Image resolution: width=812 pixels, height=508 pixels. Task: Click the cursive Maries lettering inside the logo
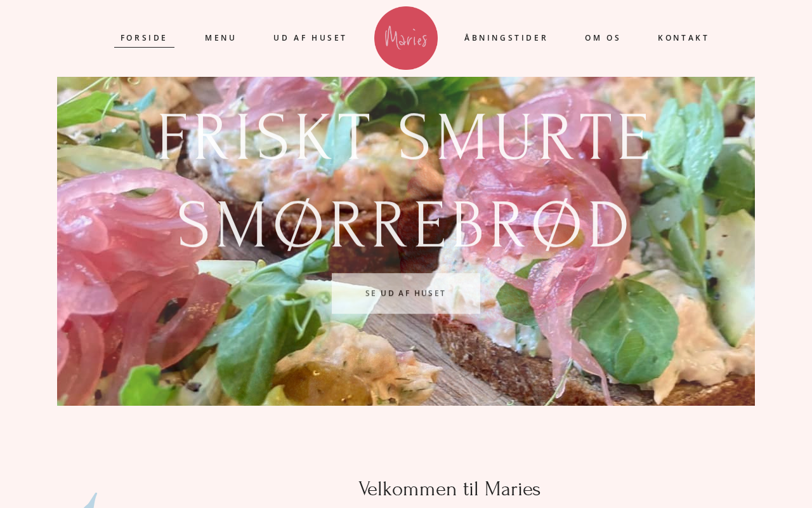(x=406, y=39)
